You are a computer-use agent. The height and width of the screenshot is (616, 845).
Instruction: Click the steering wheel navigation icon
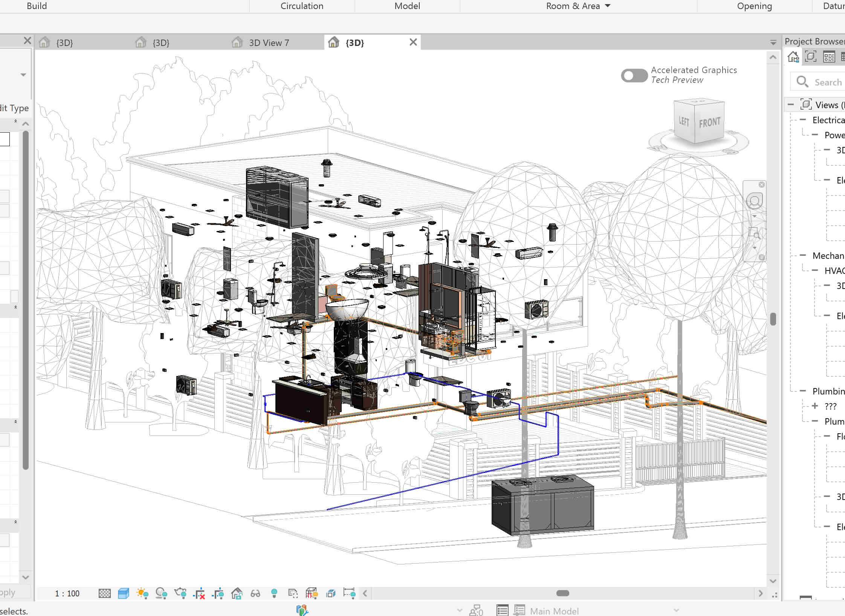(x=754, y=201)
